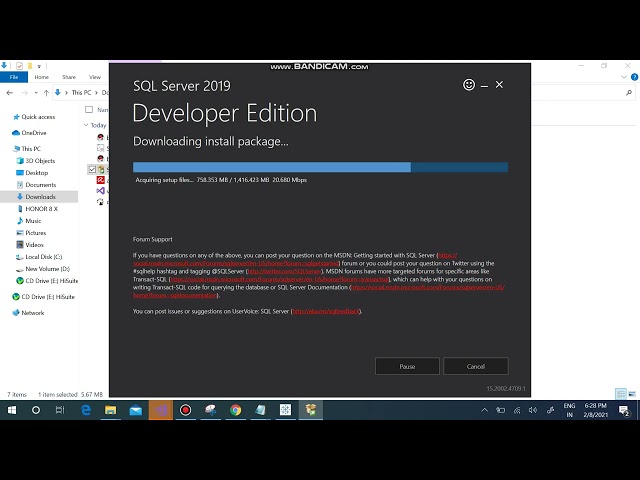Click New folder quick access toolbar icon
Viewport: 640px width, 480px height.
[x=30, y=65]
